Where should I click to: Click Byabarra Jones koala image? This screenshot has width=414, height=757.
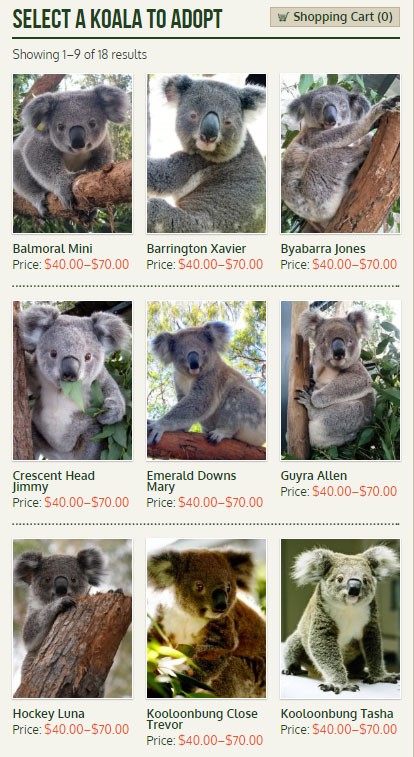340,154
